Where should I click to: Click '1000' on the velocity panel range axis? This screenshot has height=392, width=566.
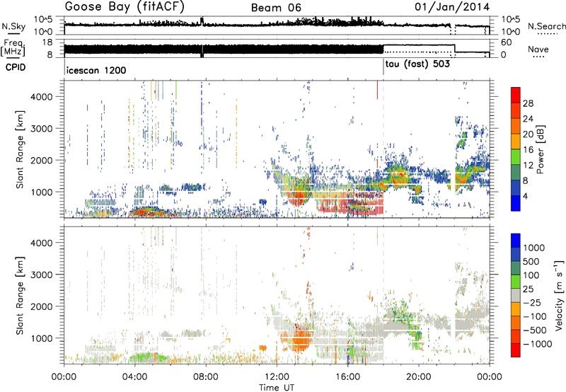[41, 338]
